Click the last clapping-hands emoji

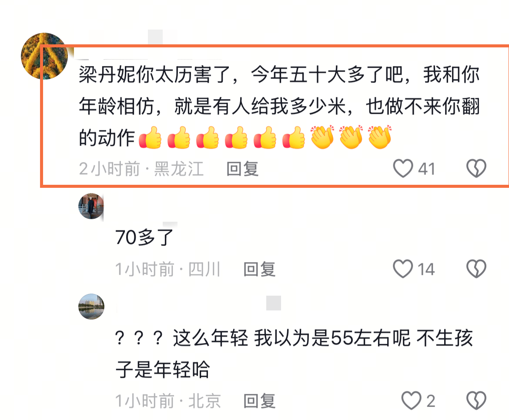point(380,137)
